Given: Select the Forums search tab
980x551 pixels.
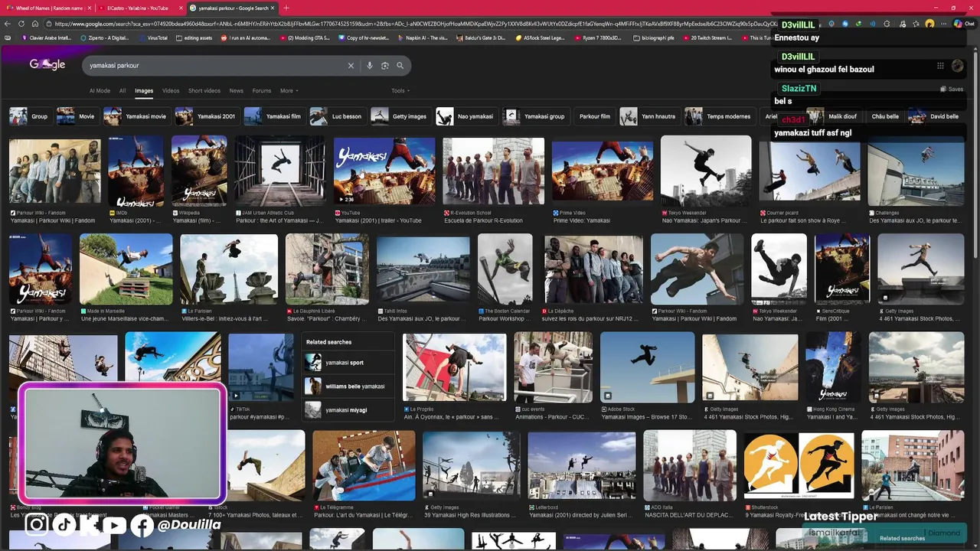Looking at the screenshot, I should (262, 90).
